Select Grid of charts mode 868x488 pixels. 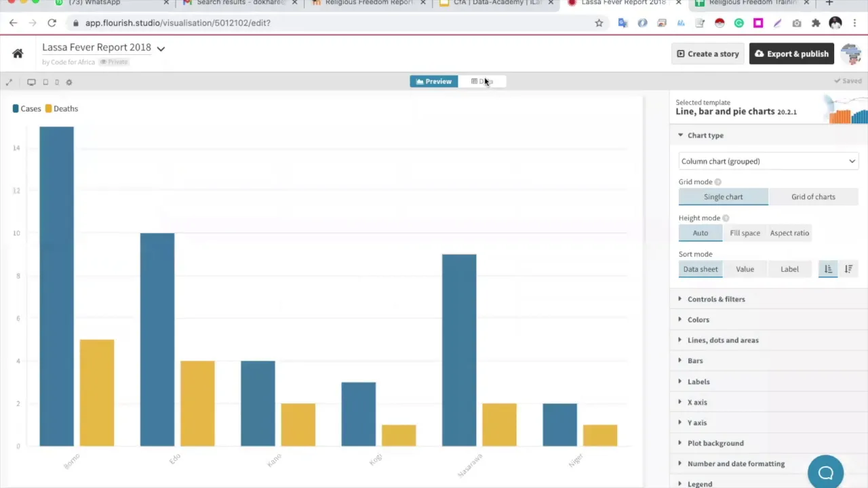(x=813, y=197)
